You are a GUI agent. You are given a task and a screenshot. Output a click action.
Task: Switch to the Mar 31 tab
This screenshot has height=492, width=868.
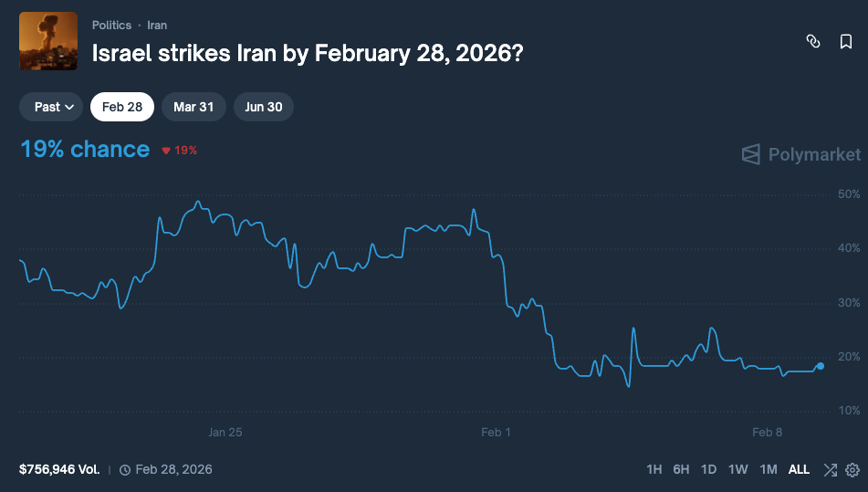click(193, 107)
